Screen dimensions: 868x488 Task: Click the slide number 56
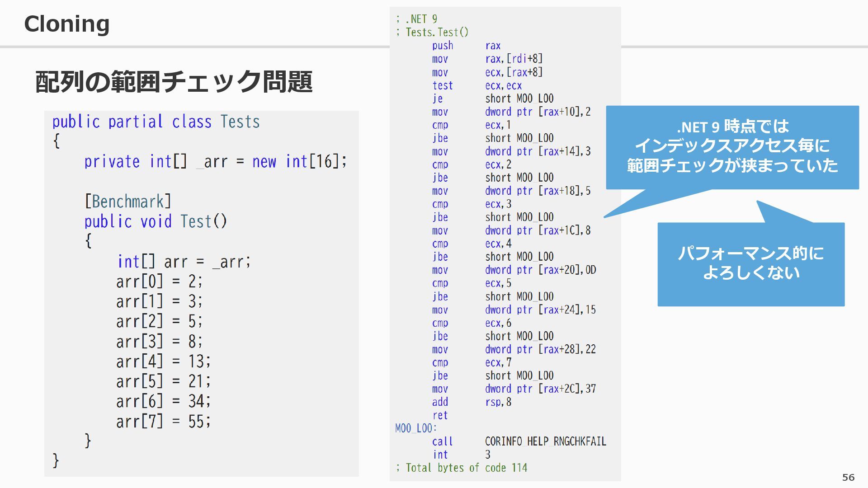pos(848,477)
